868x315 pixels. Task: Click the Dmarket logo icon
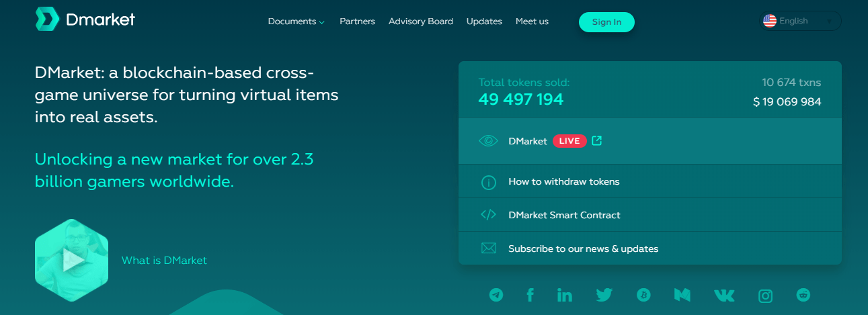pyautogui.click(x=47, y=19)
